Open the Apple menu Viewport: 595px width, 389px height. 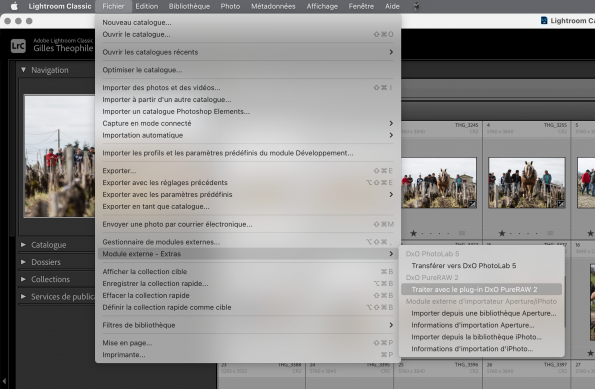tap(14, 6)
